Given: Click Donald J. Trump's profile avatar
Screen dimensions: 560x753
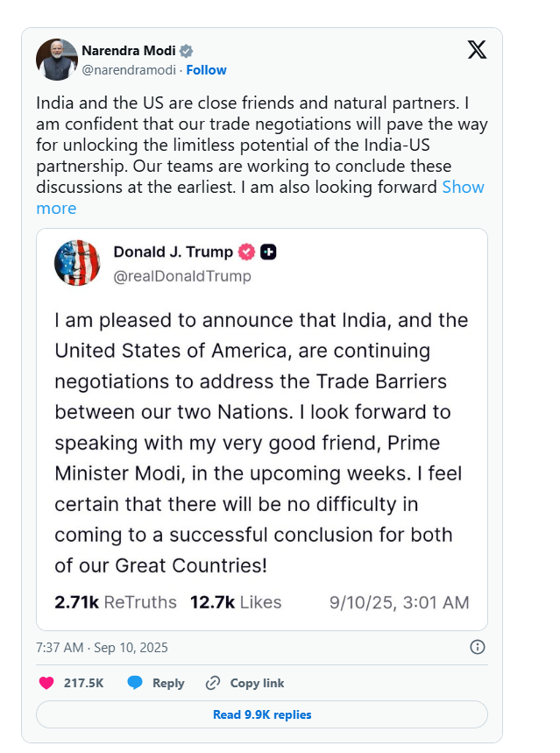Looking at the screenshot, I should 77,263.
